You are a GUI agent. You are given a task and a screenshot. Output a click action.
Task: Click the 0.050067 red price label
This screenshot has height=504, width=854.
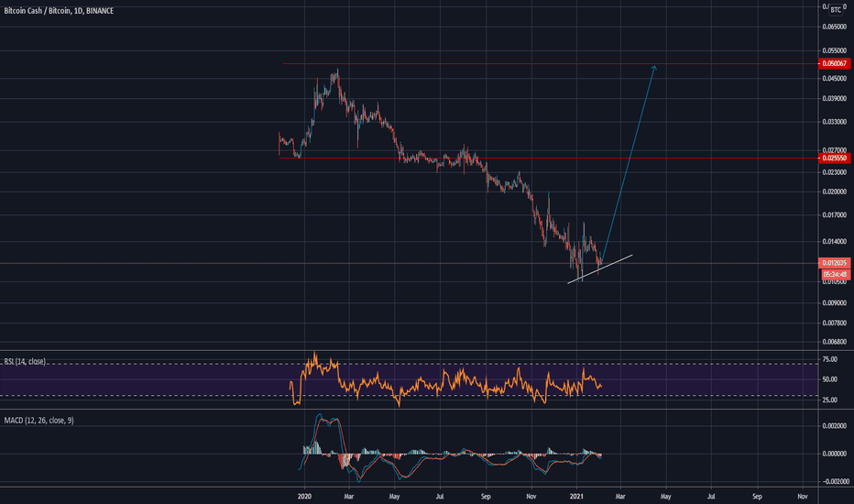point(835,64)
